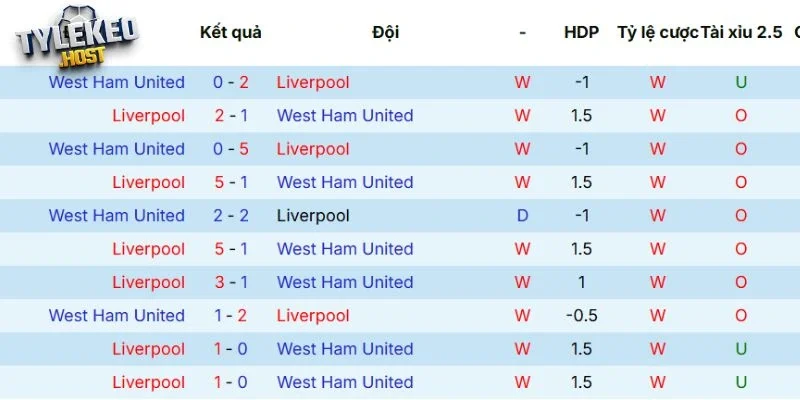Select black Liverpool text in 2 - 2 draw row
Viewport: 800px width, 400px height.
pyautogui.click(x=313, y=215)
